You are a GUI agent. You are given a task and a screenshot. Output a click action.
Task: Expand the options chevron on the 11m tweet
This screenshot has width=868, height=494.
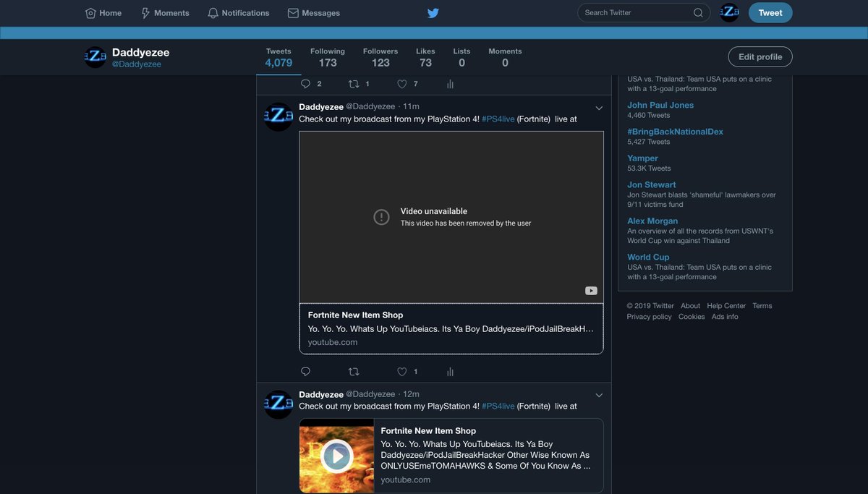[x=599, y=108]
